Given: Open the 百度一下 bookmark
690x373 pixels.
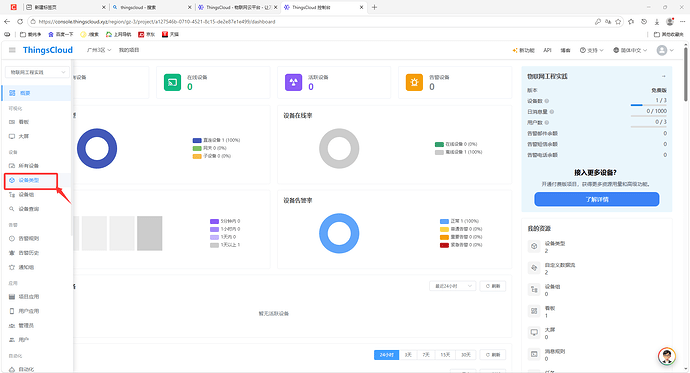Looking at the screenshot, I should [61, 34].
